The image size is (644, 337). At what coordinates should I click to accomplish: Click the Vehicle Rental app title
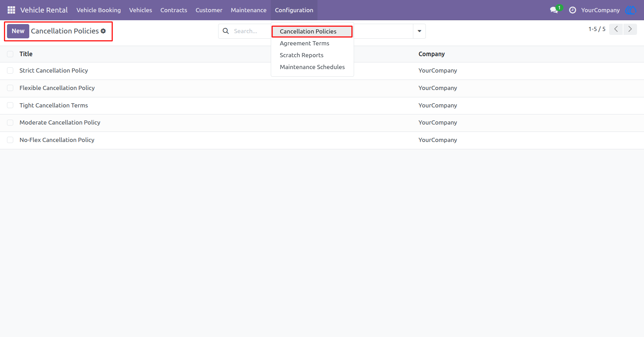click(44, 10)
